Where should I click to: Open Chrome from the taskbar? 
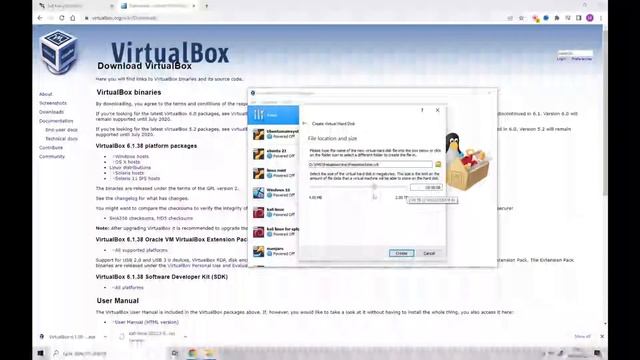[x=192, y=353]
